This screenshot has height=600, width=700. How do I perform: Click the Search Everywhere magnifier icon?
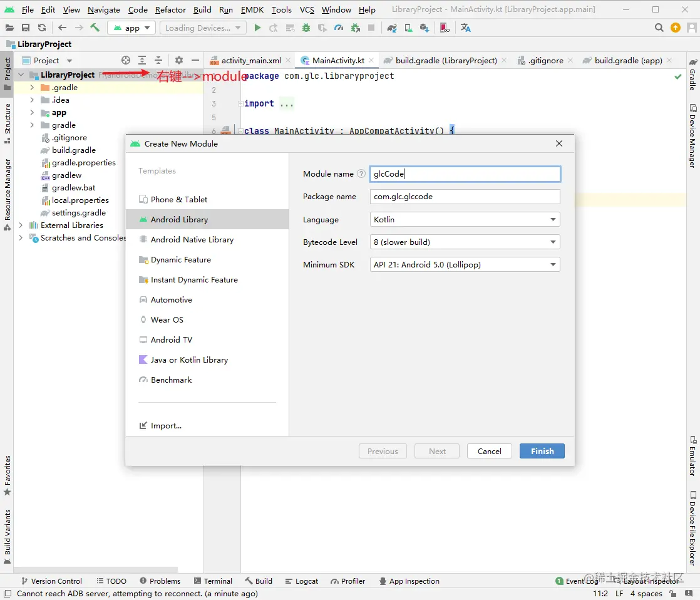(659, 28)
